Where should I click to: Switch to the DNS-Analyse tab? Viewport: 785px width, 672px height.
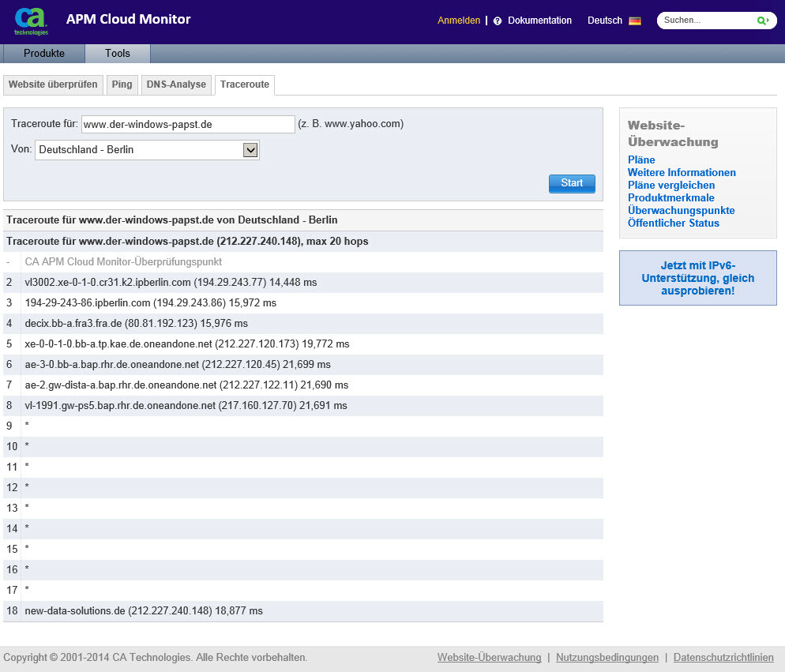pos(176,84)
